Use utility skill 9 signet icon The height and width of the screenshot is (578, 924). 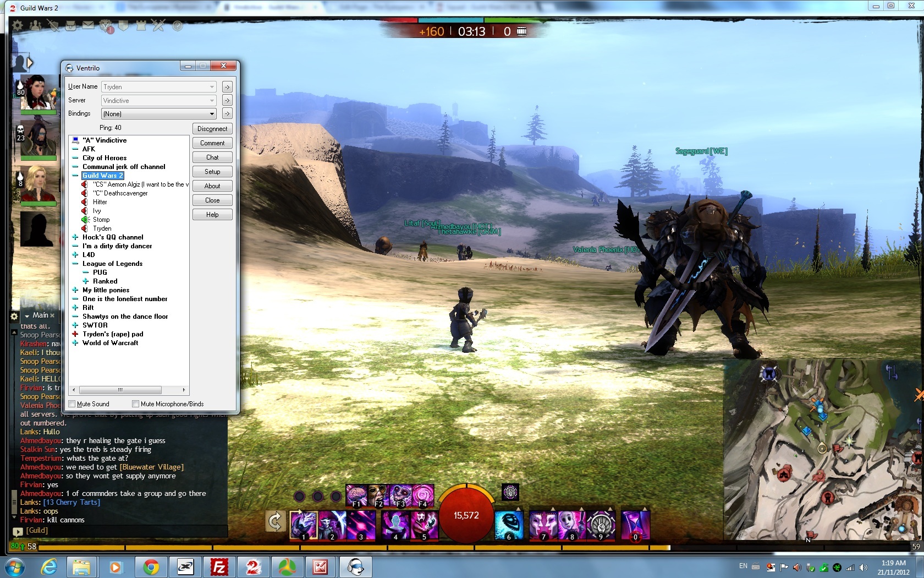tap(601, 525)
